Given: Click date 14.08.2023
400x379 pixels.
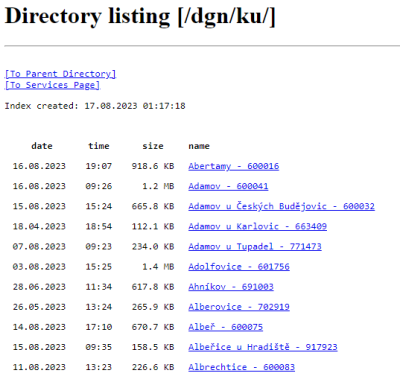Looking at the screenshot, I should (39, 327).
